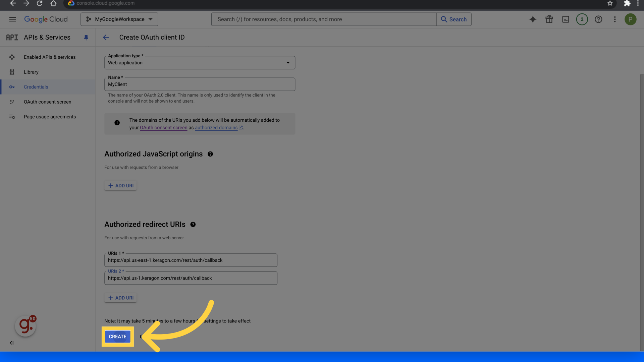Viewport: 644px width, 362px height.
Task: Open Page usage agreements
Action: pos(50,117)
